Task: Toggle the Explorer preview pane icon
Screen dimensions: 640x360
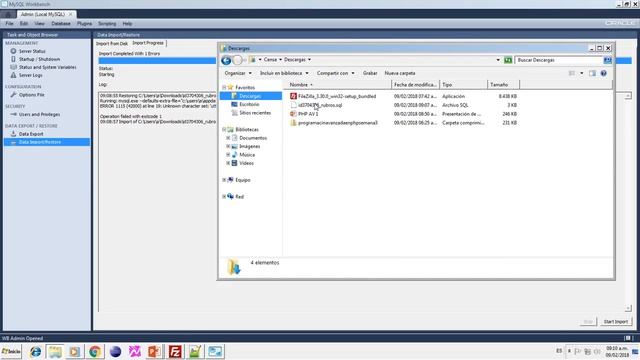Action: tap(592, 73)
